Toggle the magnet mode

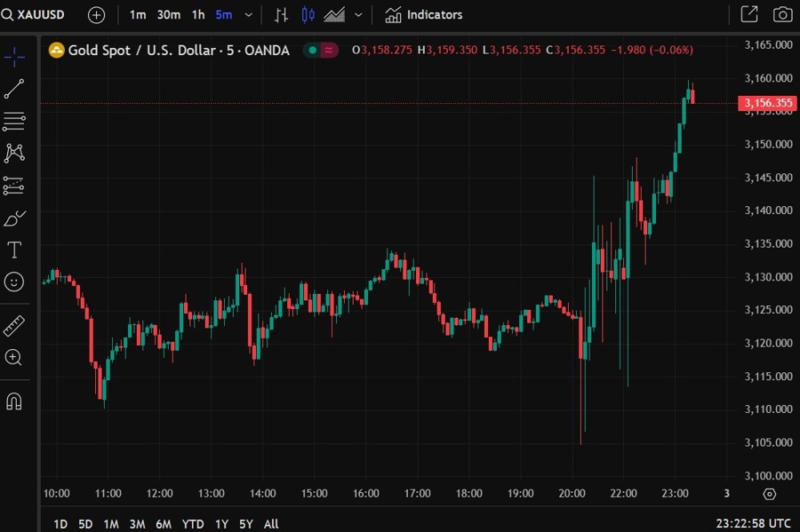point(13,401)
